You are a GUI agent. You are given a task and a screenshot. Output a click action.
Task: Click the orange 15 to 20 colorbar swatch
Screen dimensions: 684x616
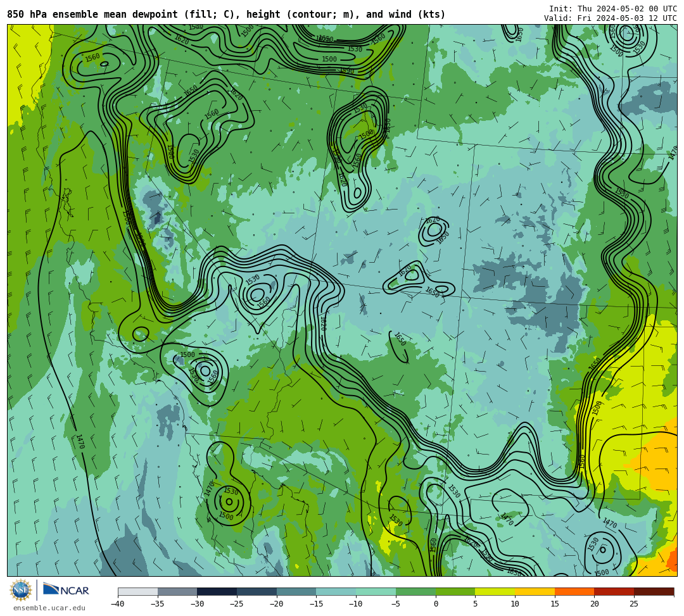(x=574, y=591)
